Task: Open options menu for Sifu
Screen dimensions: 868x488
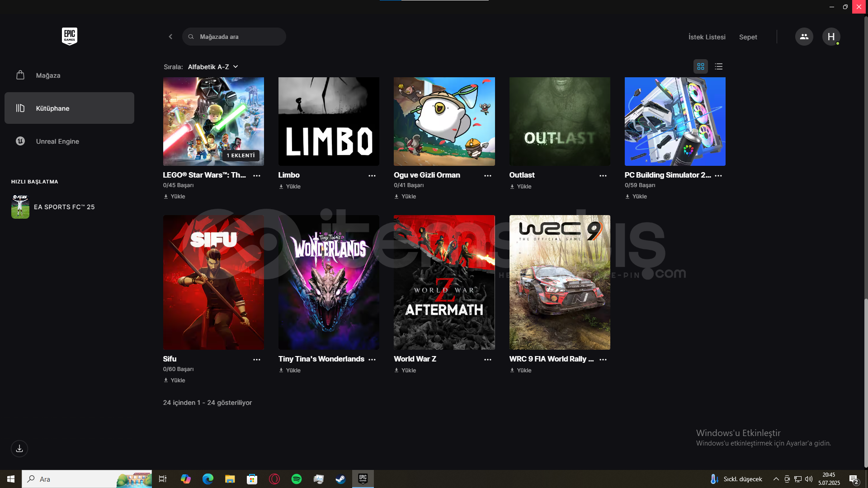Action: 257,359
